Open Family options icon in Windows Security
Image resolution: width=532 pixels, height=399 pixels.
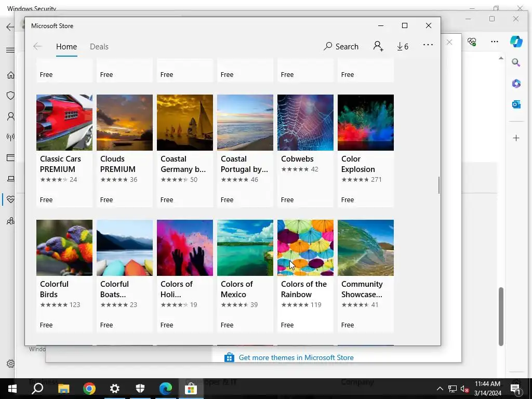(x=10, y=221)
